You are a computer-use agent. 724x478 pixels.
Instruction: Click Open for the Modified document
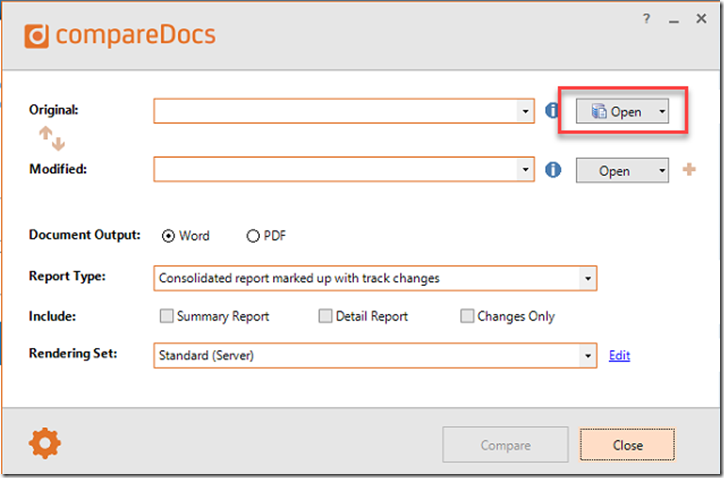[x=616, y=171]
